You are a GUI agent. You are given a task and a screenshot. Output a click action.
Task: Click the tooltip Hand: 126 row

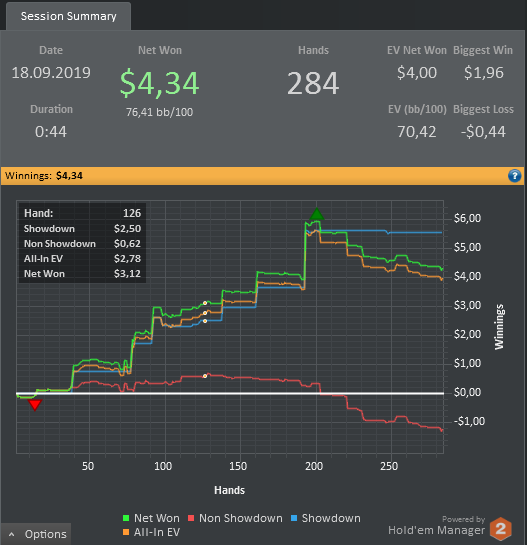82,213
